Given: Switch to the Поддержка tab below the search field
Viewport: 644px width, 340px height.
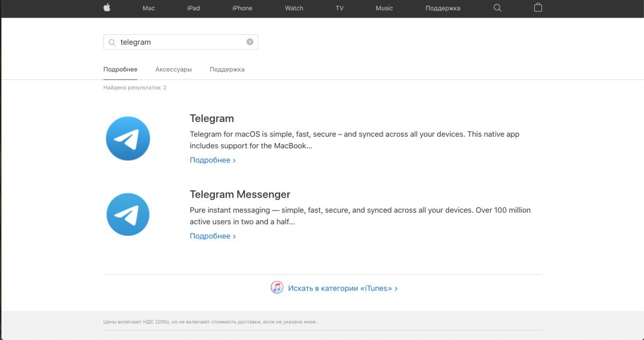Looking at the screenshot, I should 227,69.
